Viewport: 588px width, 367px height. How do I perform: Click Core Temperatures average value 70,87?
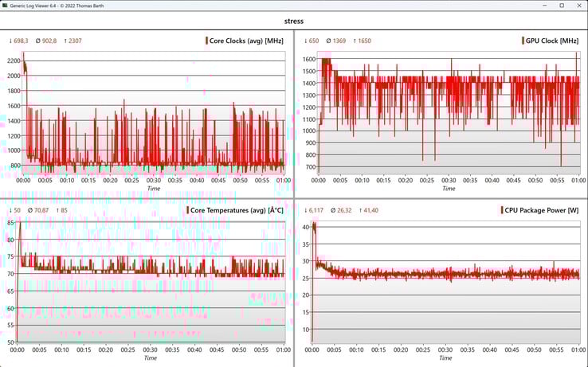(41, 210)
